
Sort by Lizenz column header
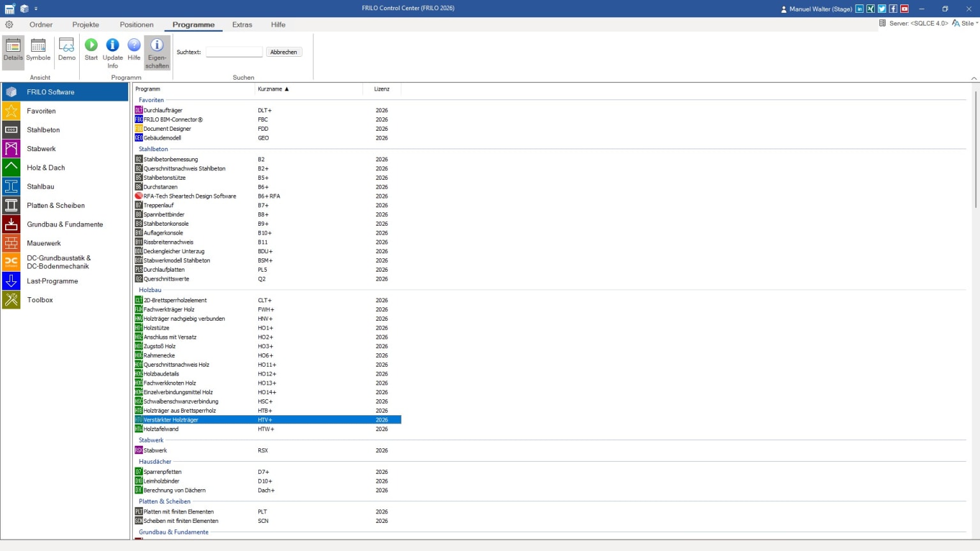[x=382, y=89]
